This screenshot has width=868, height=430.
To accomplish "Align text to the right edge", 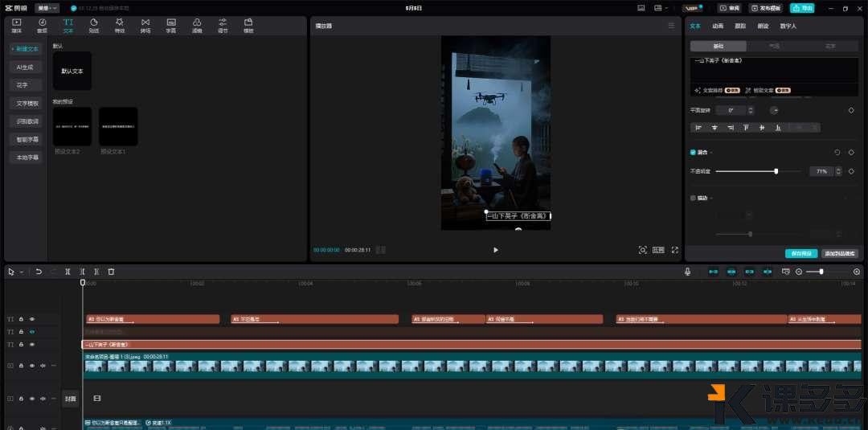I will coord(731,128).
